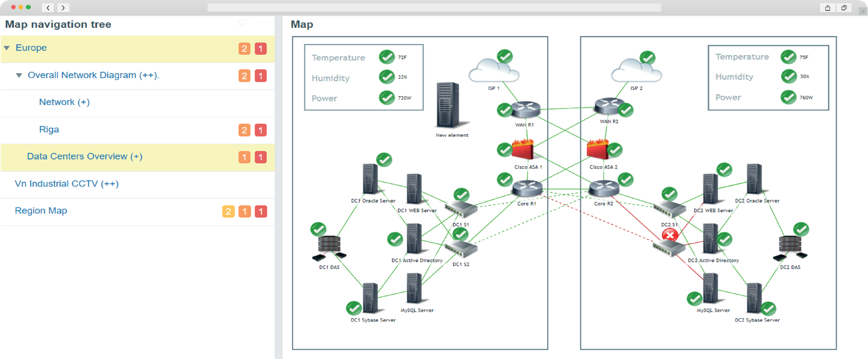Viewport: 868px width, 359px height.
Task: Click the browser address bar
Action: [434, 7]
